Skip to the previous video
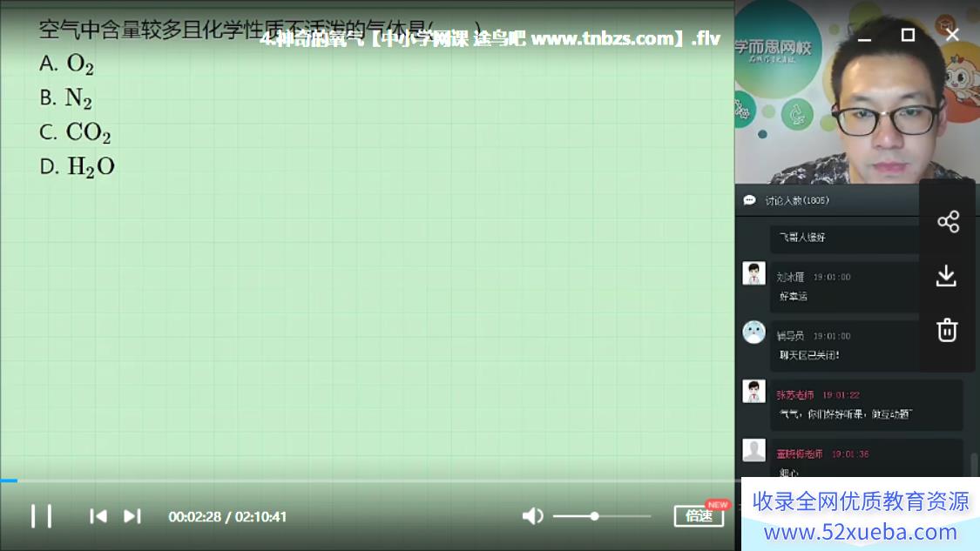 [x=98, y=517]
